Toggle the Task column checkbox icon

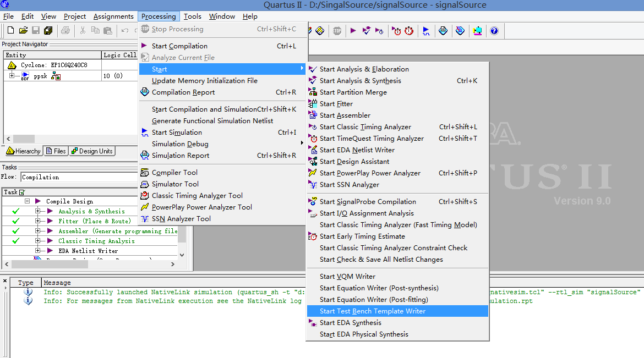pyautogui.click(x=22, y=192)
